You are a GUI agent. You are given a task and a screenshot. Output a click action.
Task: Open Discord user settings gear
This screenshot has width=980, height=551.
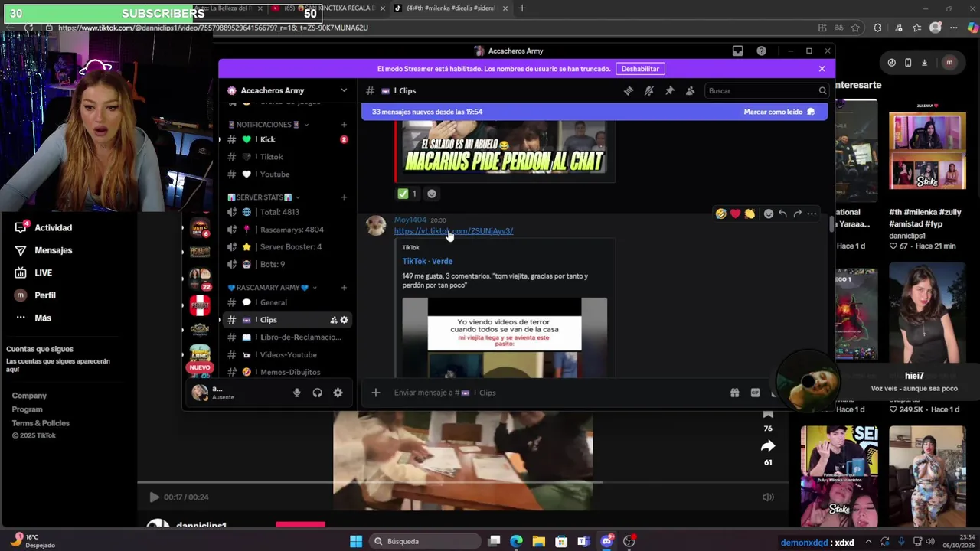tap(338, 393)
